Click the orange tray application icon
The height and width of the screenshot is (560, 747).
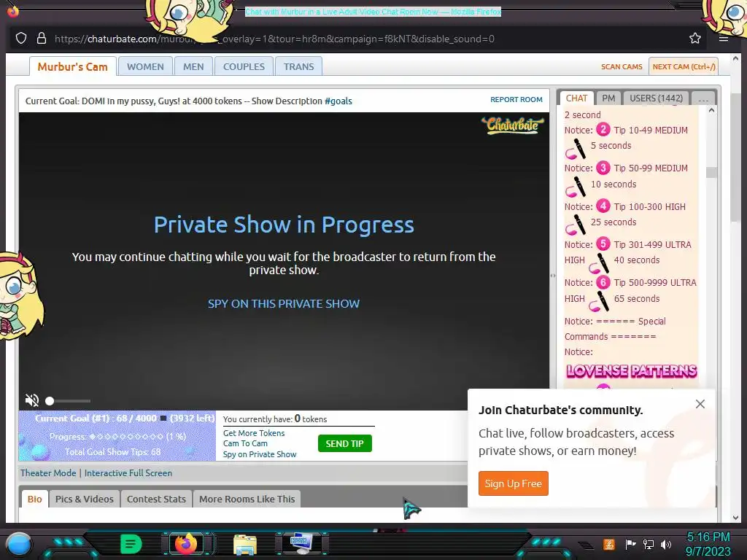pyautogui.click(x=608, y=544)
